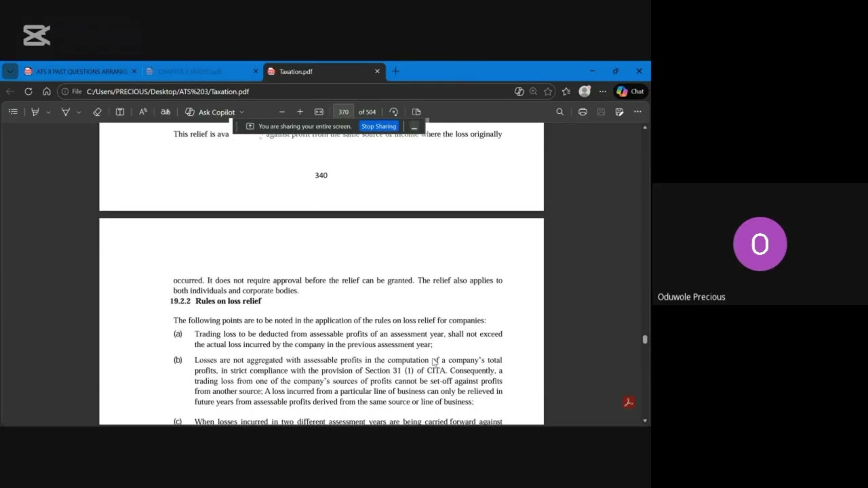
Task: Open the Copilot Chat button
Action: (631, 91)
